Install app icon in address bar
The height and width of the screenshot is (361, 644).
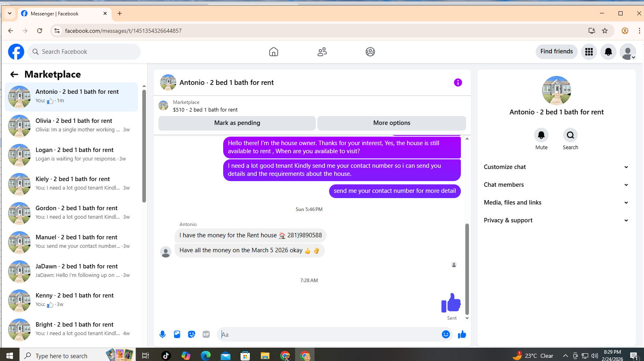point(592,31)
